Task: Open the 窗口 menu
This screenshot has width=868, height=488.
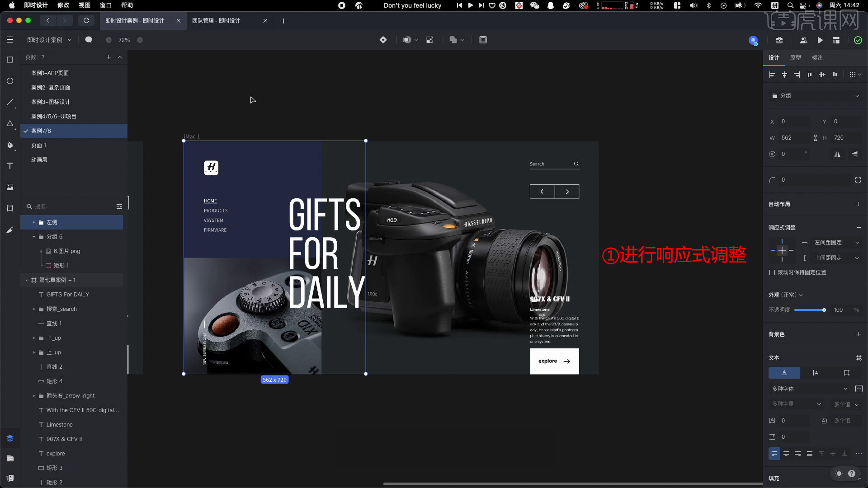Action: 106,5
